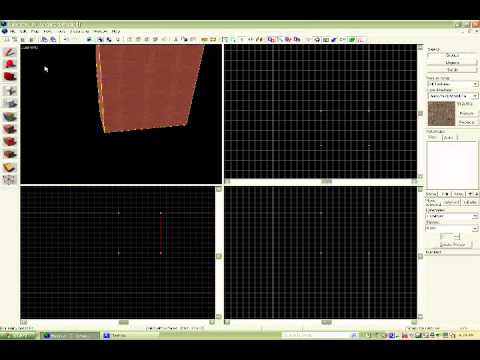Toggle the Ignore Groups toolbar button

click(x=117, y=39)
